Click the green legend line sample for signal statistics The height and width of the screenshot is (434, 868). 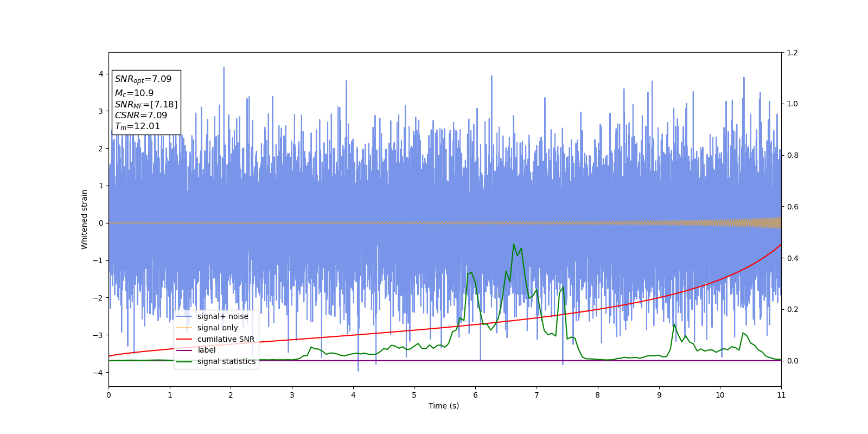tap(184, 362)
